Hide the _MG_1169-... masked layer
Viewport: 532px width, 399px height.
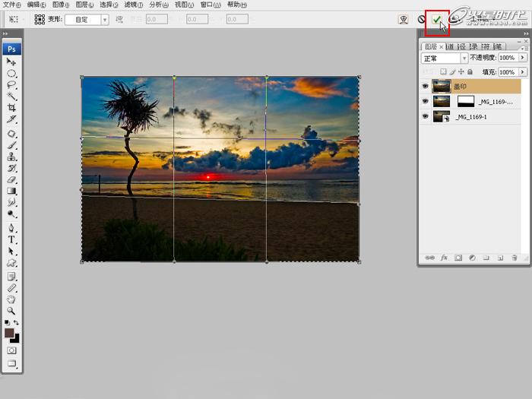pos(425,101)
